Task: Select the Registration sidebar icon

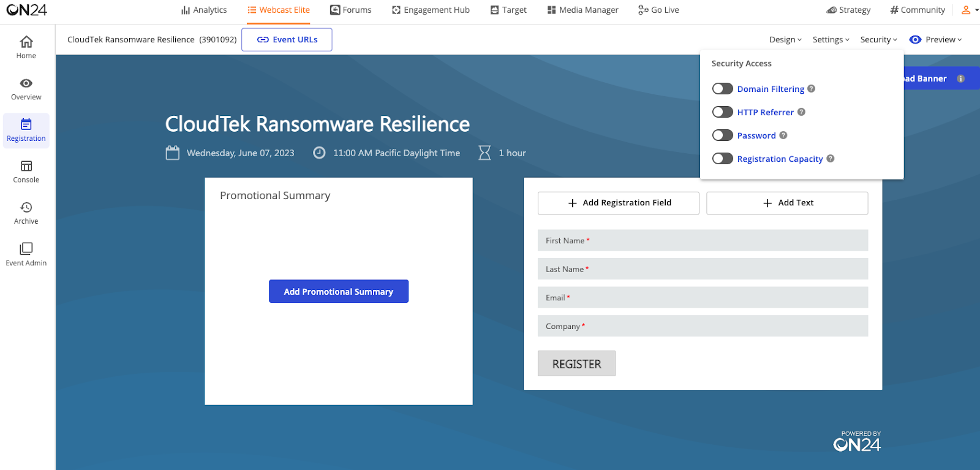Action: [26, 131]
